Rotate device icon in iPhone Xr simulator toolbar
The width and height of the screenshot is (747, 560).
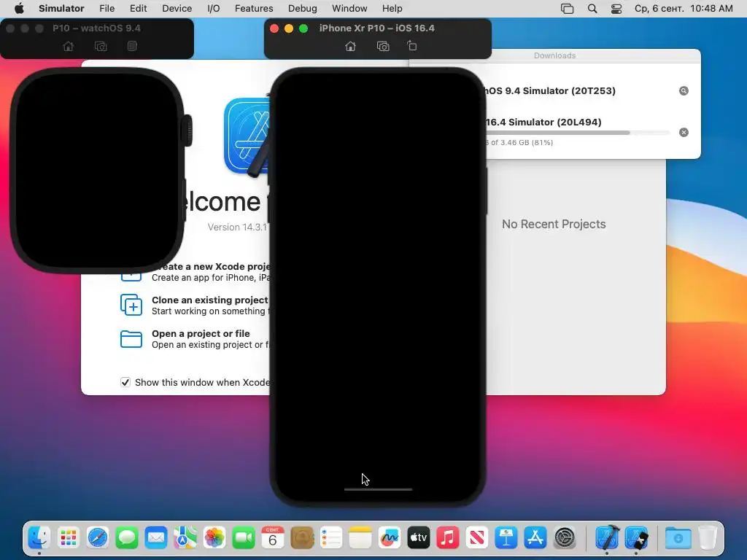[x=412, y=46]
